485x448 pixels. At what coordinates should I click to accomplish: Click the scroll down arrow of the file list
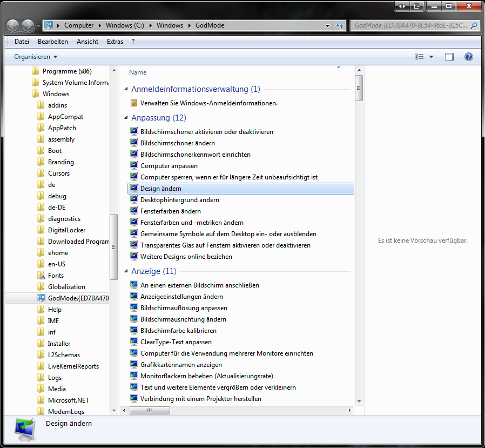point(359,402)
